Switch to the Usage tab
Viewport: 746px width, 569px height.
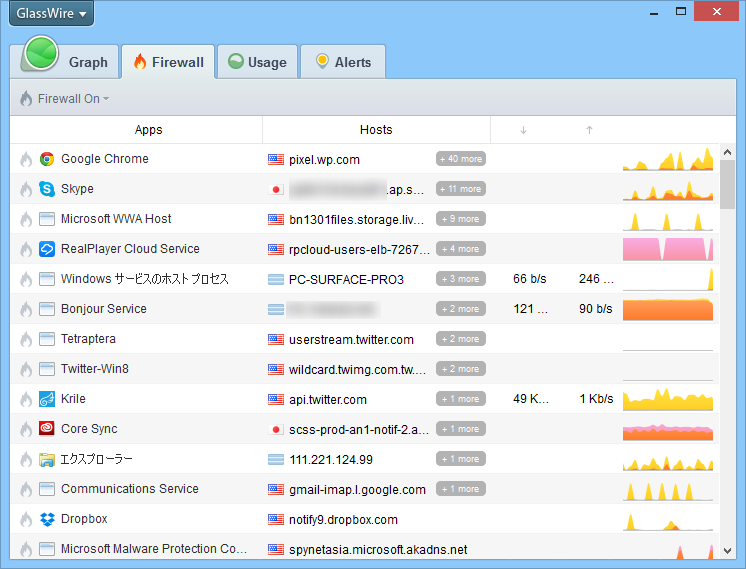click(x=257, y=62)
